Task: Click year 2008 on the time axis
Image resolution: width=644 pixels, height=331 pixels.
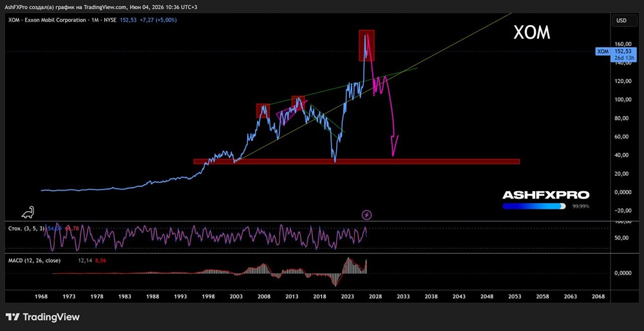Action: pyautogui.click(x=263, y=296)
